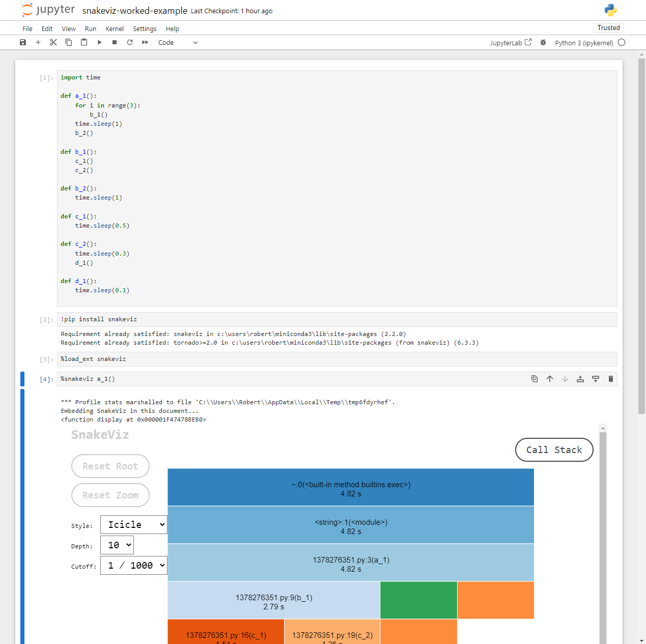Viewport: 646px width, 644px height.
Task: Click inside the %load_ext snakeviz cell
Action: [337, 359]
